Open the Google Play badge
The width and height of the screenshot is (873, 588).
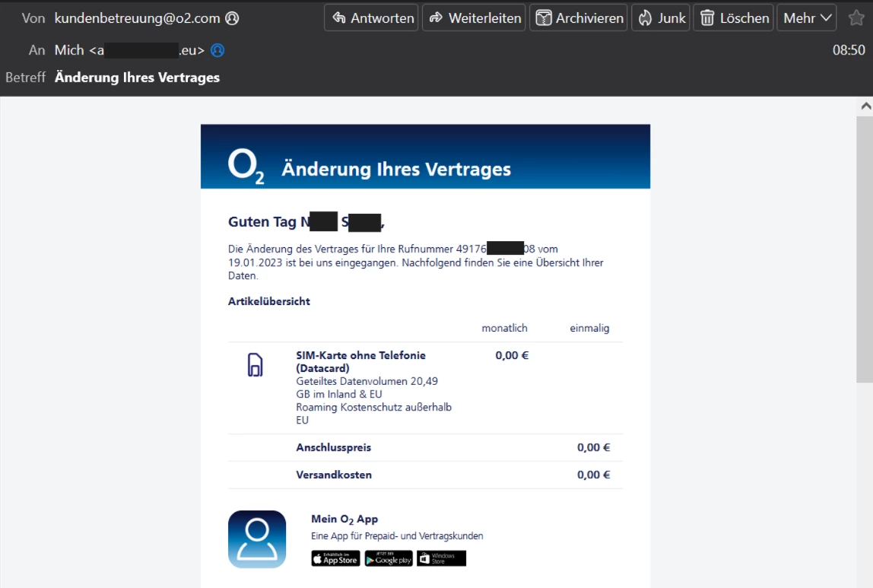(389, 558)
